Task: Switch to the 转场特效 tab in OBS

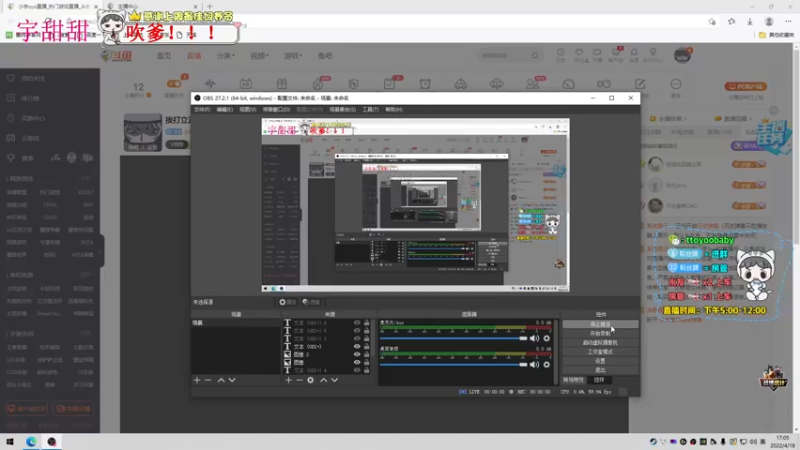Action: (x=573, y=380)
